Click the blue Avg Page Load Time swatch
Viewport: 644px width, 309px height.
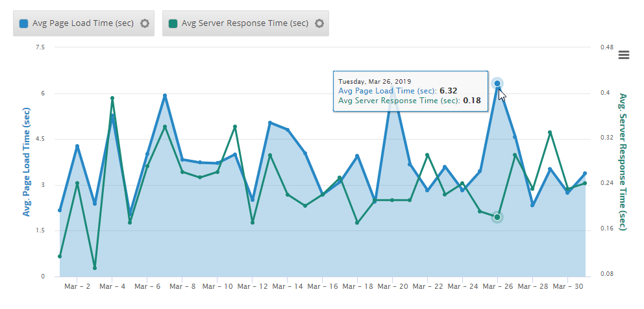(24, 23)
